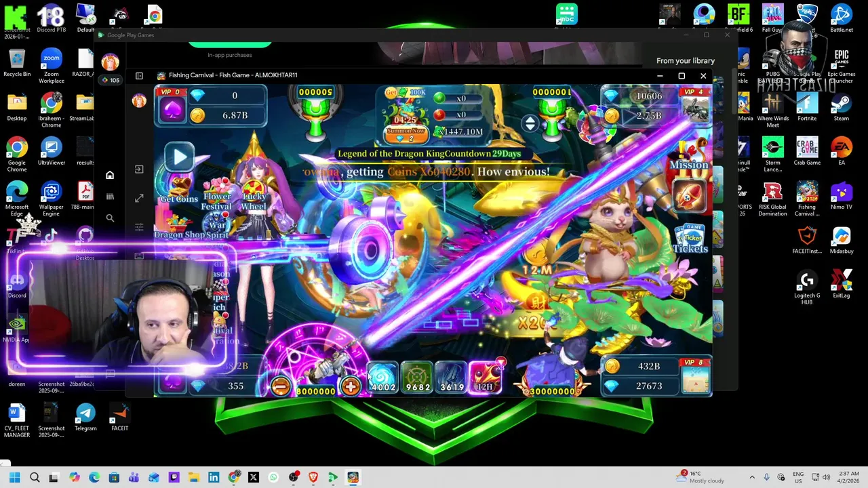Go to Google Play Games Home
Screen dimensions: 868x488
[x=110, y=176]
